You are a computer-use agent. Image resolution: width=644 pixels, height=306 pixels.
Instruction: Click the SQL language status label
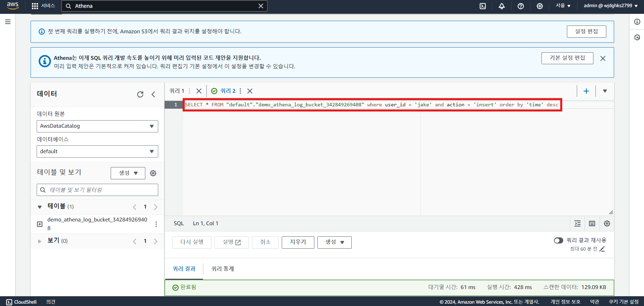point(179,223)
